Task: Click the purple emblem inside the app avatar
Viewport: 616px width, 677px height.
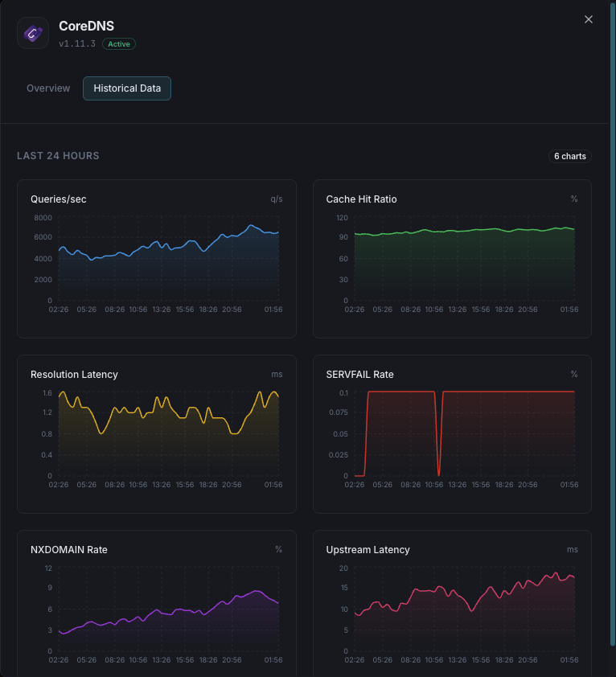Action: pos(33,33)
